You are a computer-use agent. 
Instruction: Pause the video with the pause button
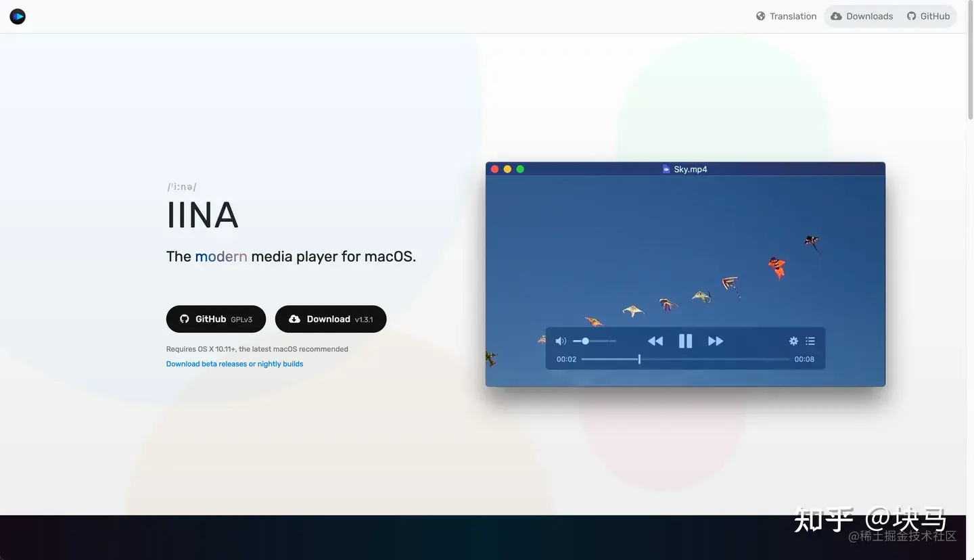(x=685, y=341)
